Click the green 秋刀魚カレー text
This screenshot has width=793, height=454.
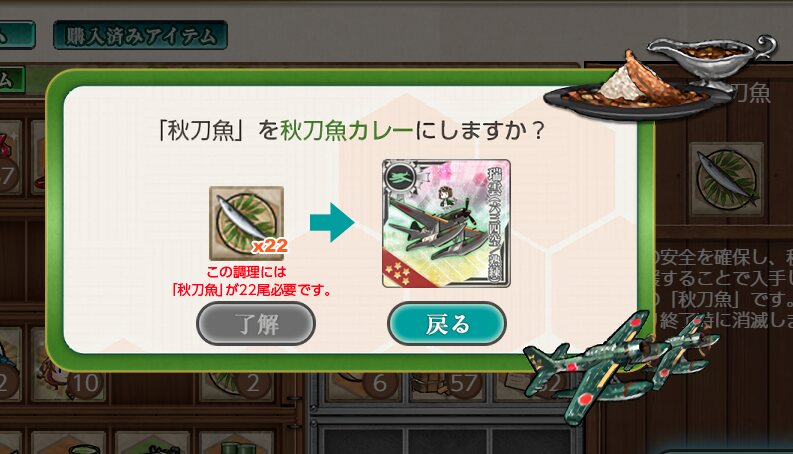coord(347,130)
